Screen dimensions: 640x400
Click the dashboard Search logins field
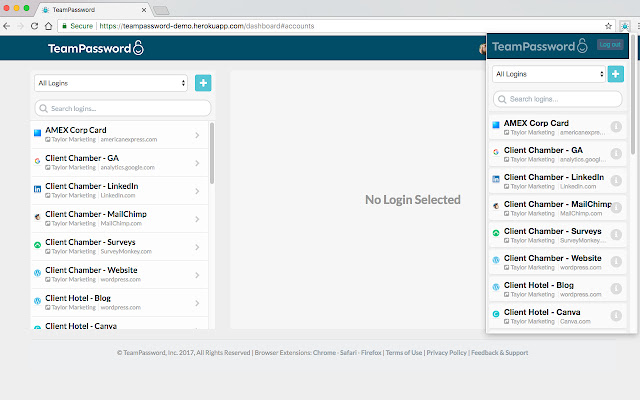123,109
